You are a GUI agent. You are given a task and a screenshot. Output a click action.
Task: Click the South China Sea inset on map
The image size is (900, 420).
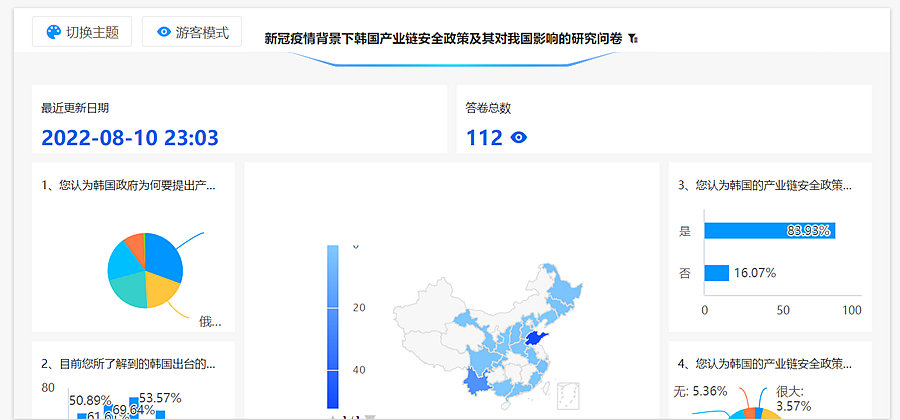point(570,394)
